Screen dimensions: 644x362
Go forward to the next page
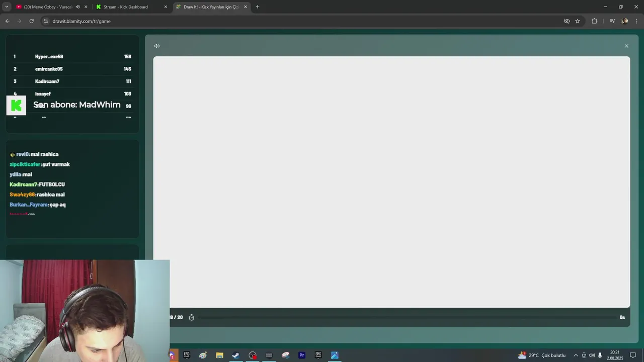[x=19, y=21]
